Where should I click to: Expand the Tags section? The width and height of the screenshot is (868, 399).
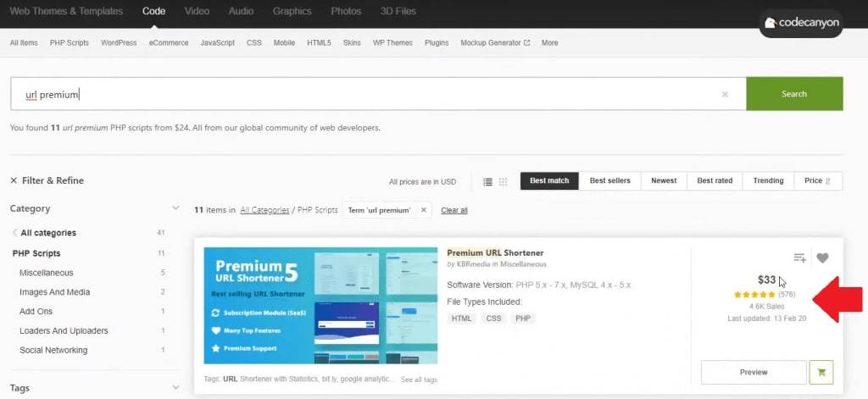click(x=175, y=388)
